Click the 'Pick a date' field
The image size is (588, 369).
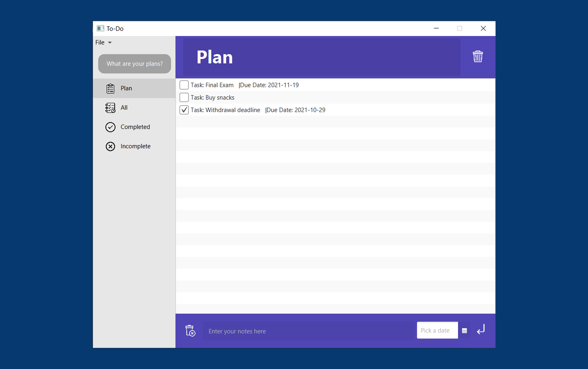437,330
